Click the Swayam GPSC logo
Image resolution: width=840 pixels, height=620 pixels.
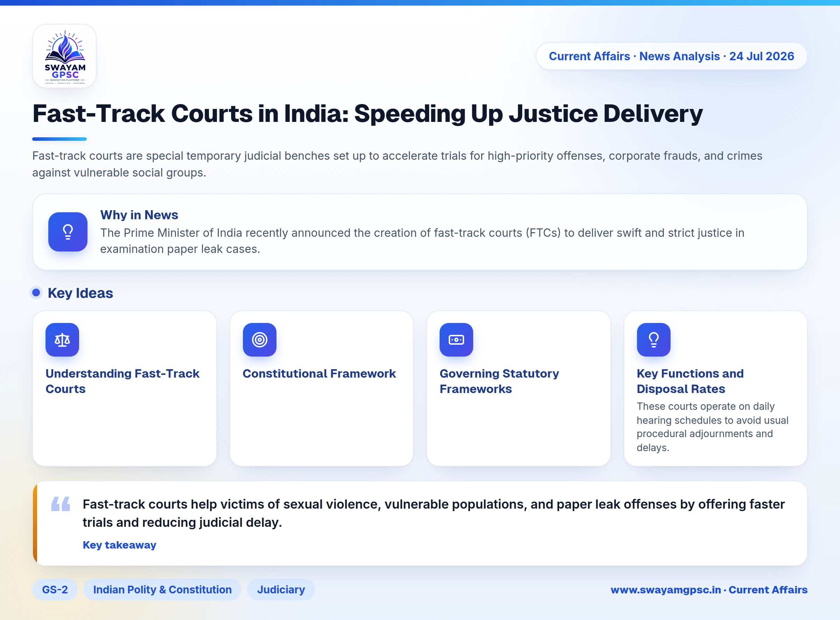tap(64, 56)
